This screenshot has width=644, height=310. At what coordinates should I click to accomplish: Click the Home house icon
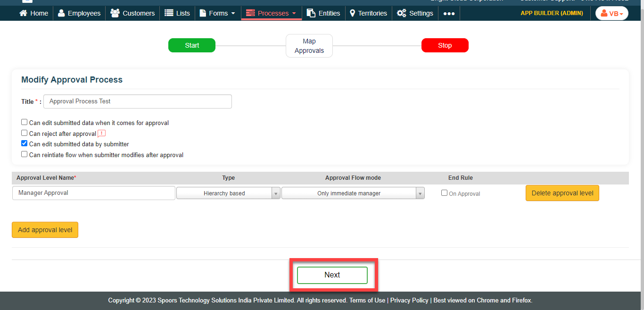pyautogui.click(x=23, y=13)
